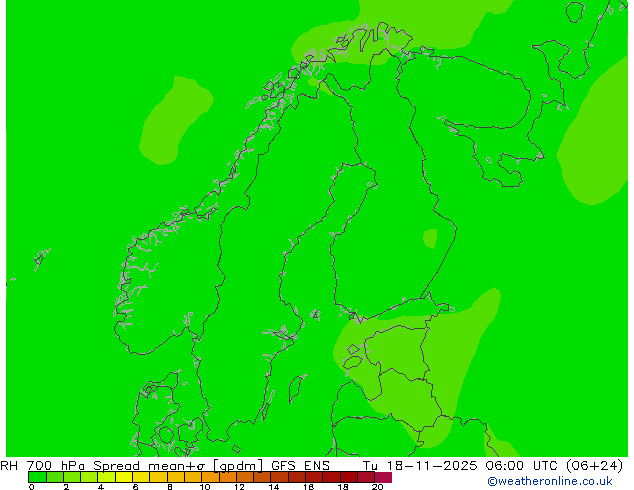Click the date 'Tu 18-11-2025'
634x490 pixels.
coord(420,466)
